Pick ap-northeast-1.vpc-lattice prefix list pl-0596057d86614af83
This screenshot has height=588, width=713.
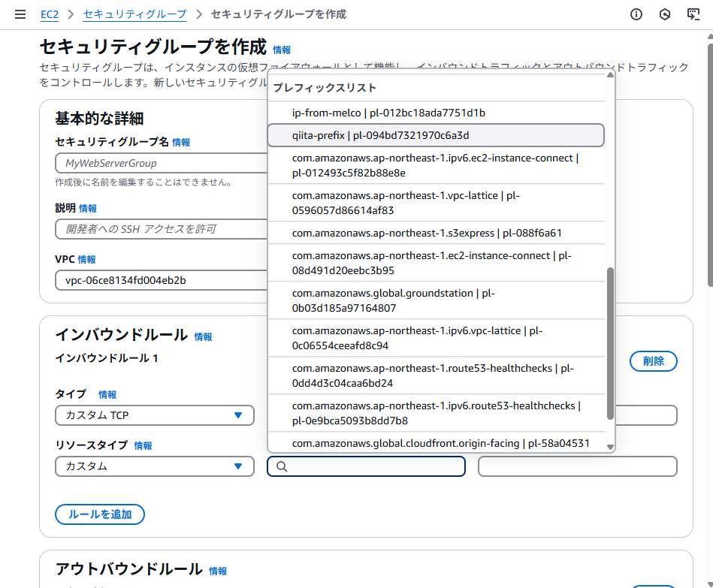pos(436,203)
